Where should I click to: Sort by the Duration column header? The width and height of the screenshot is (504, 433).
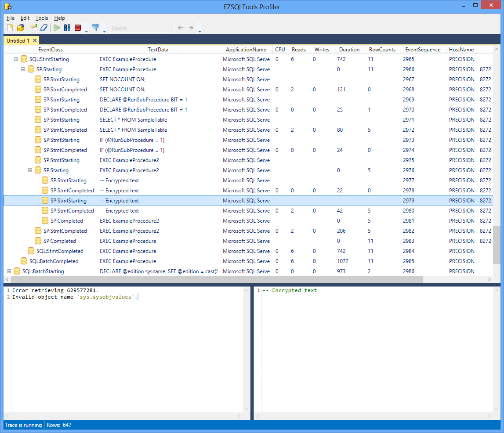click(349, 50)
